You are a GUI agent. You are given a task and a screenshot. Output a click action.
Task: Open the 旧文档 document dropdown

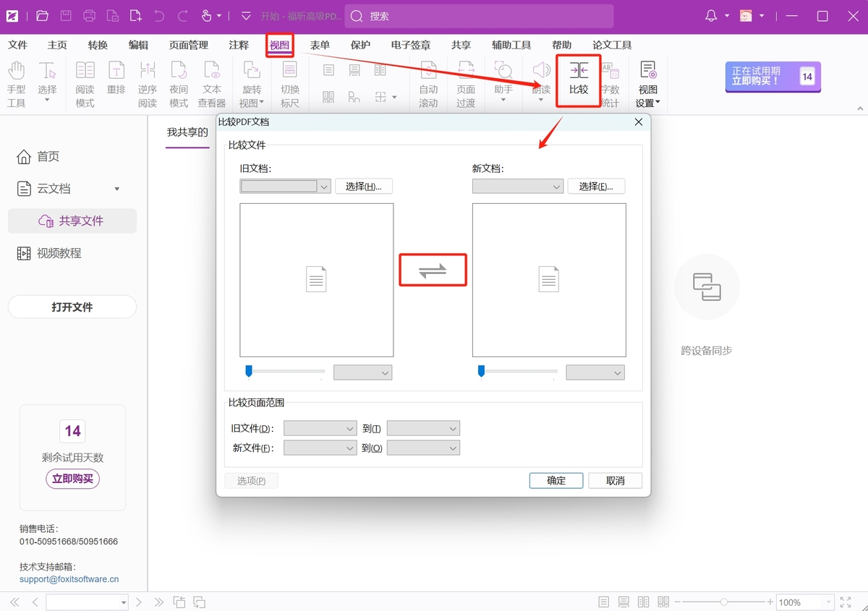point(284,186)
